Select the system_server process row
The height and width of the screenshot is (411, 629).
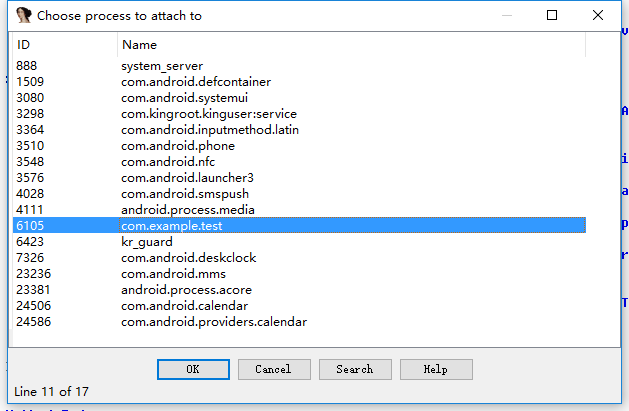coord(161,66)
